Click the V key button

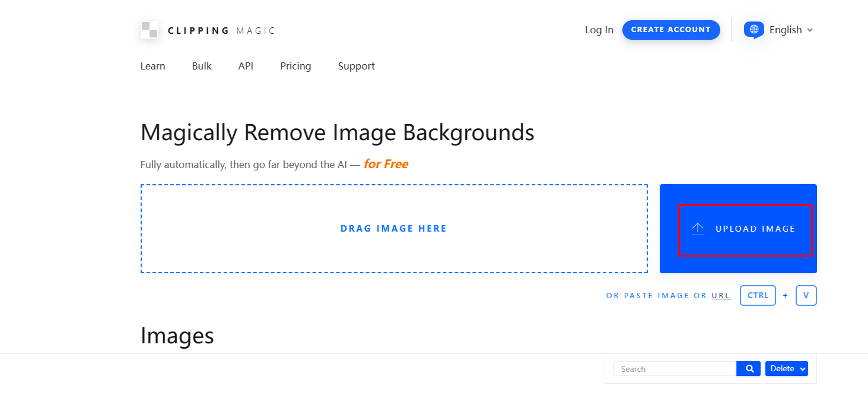tap(806, 295)
